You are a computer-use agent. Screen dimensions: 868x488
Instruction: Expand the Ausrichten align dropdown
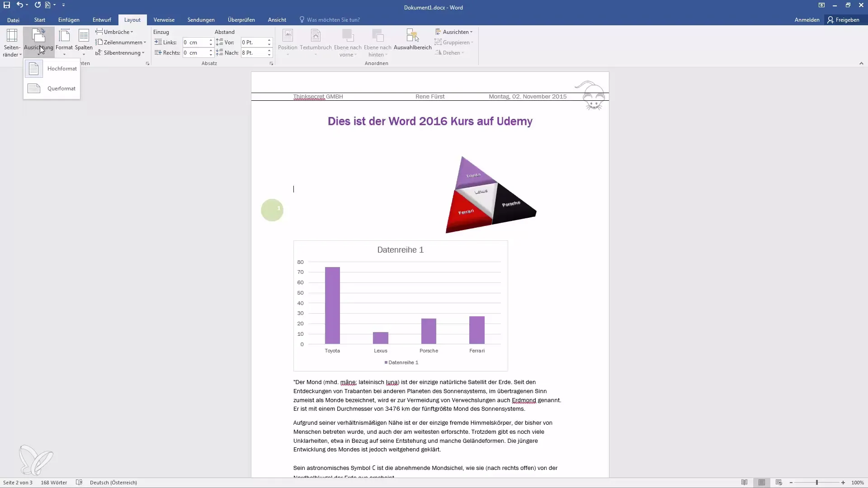[x=454, y=32]
